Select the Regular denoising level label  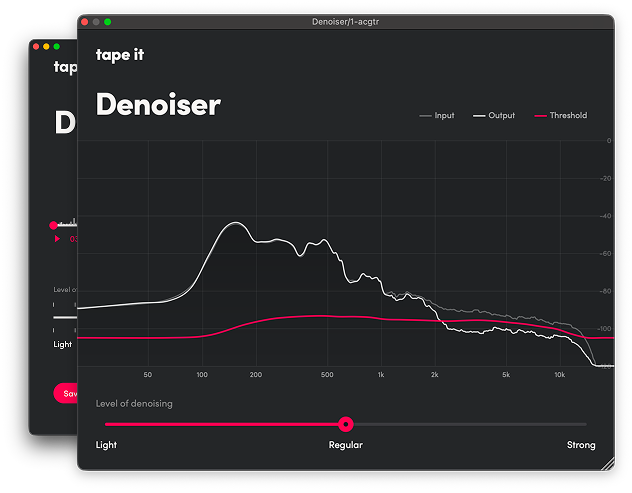(345, 445)
